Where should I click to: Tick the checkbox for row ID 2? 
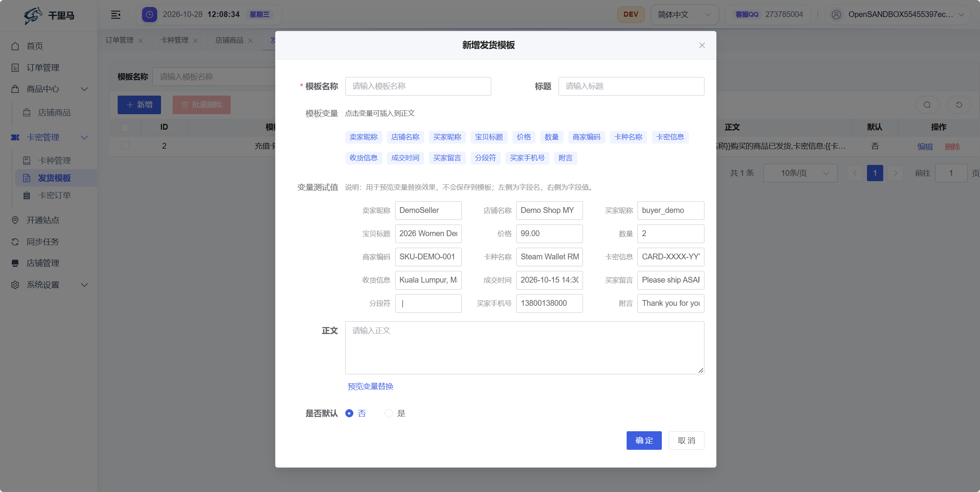[x=125, y=146]
